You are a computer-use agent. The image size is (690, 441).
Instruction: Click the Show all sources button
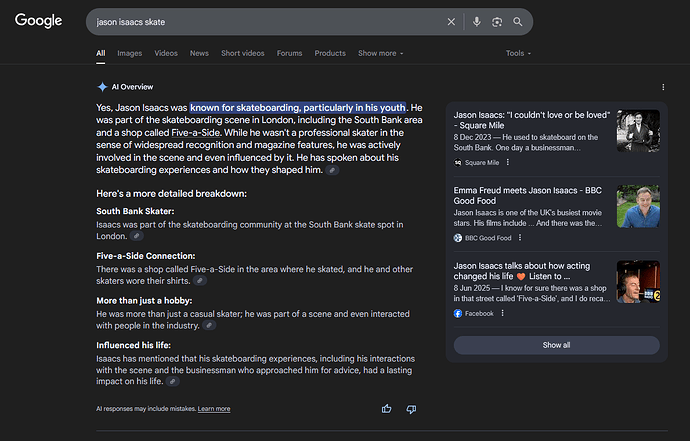point(557,345)
